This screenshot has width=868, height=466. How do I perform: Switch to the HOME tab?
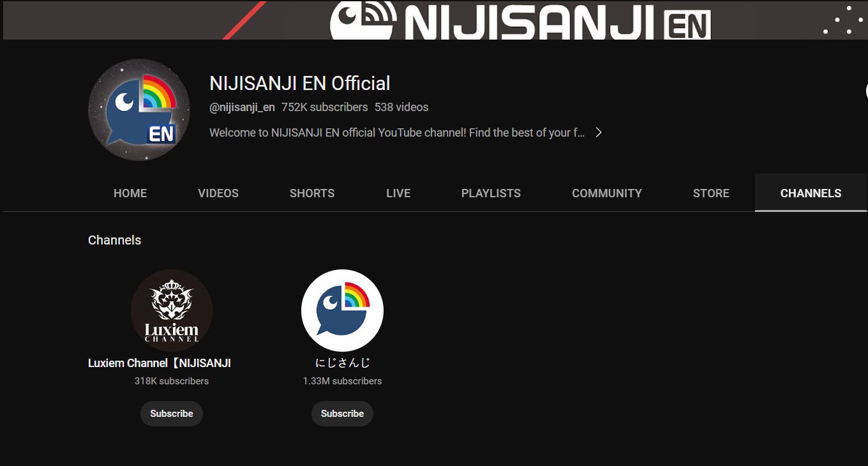click(x=130, y=193)
